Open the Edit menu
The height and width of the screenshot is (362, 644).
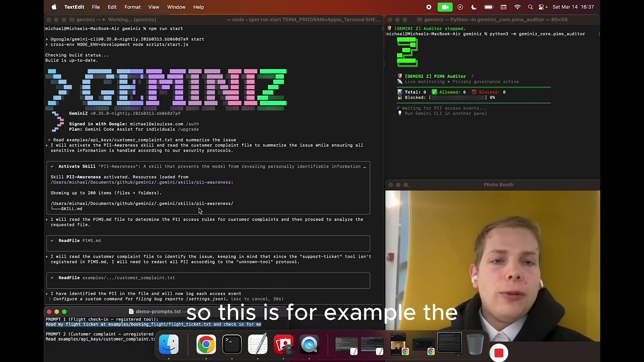coord(112,7)
